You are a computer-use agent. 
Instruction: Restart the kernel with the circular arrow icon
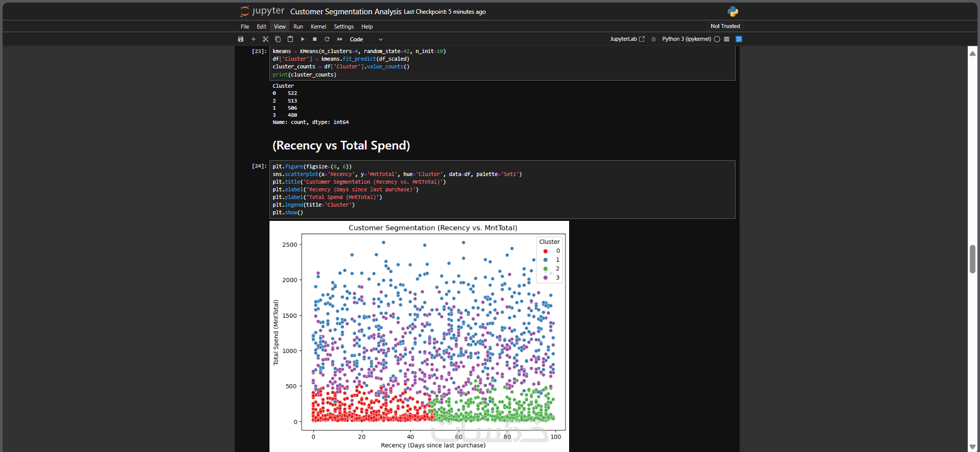coord(327,39)
